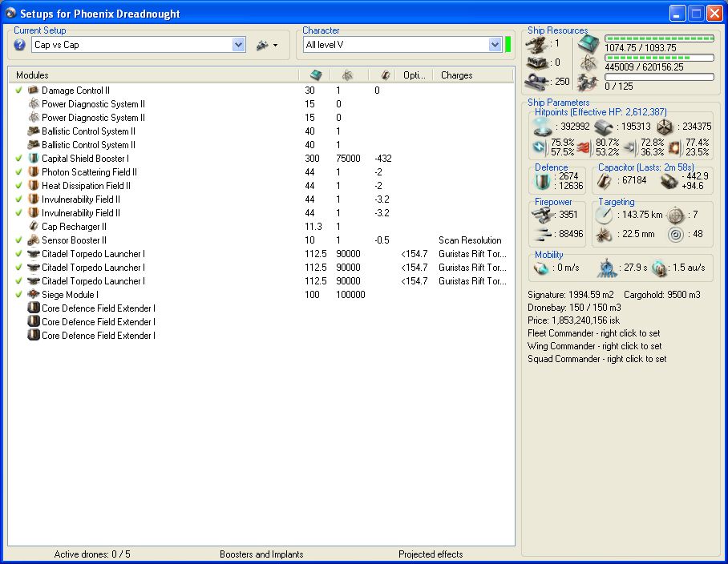Click the Damage Control II module icon
The height and width of the screenshot is (564, 728).
tap(33, 90)
